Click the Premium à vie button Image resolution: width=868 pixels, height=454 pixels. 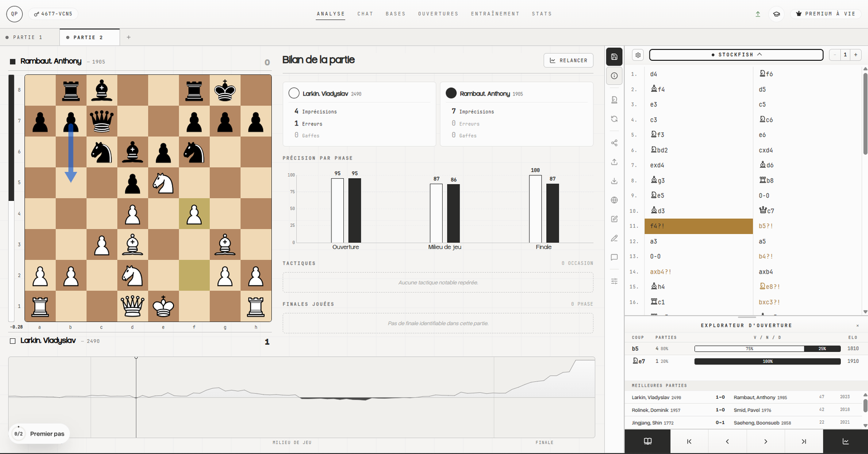825,14
